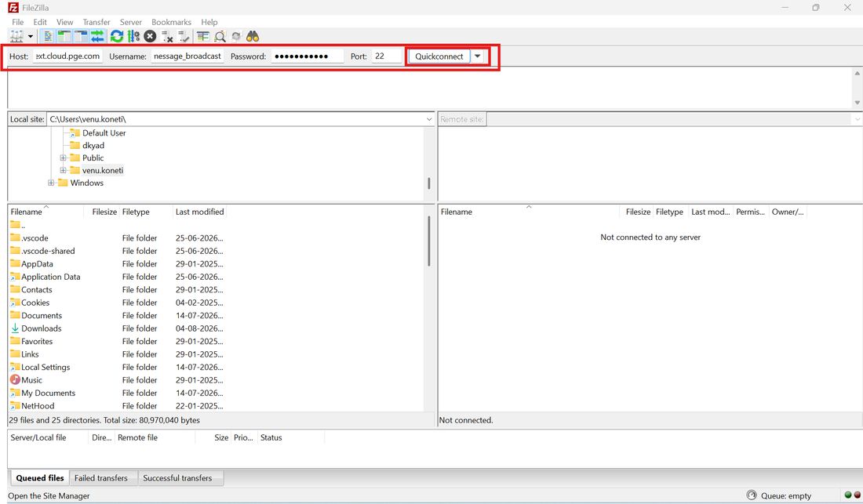Viewport: 863px width, 504px height.
Task: Toggle processing of the transfer queue
Action: 133,36
